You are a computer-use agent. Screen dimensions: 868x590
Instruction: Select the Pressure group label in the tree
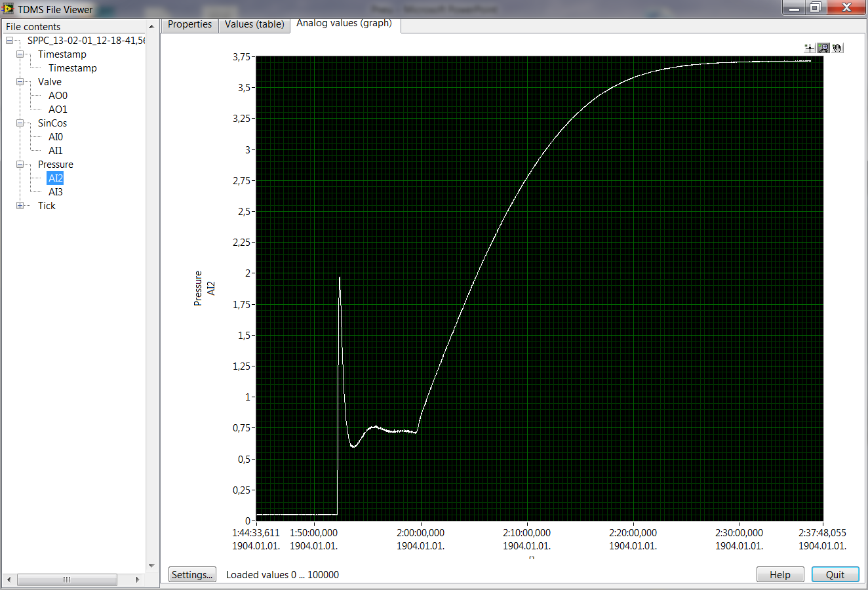click(56, 165)
